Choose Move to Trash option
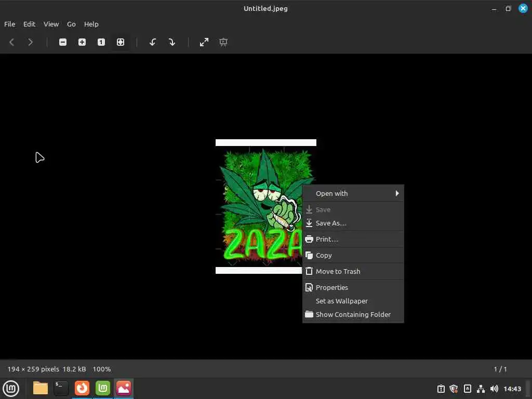532x399 pixels. point(353,271)
